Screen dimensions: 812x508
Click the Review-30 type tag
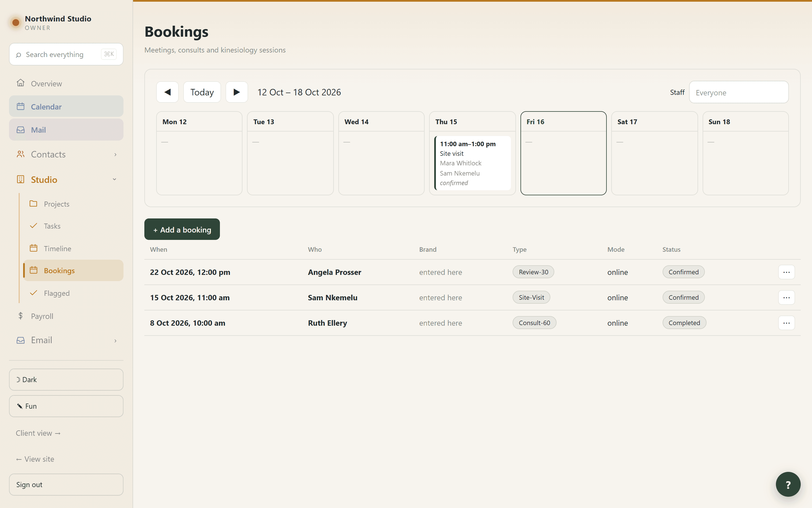click(x=533, y=272)
